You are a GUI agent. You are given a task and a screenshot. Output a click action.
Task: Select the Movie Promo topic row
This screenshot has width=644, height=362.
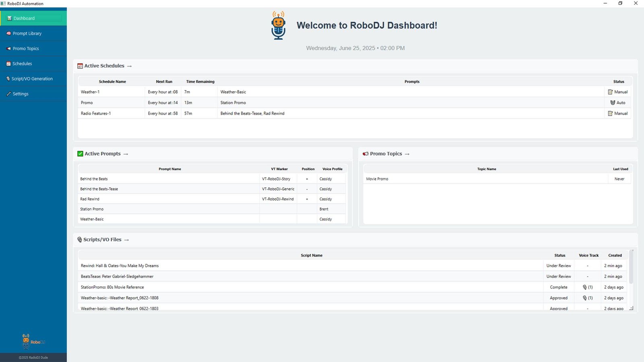[x=377, y=179]
